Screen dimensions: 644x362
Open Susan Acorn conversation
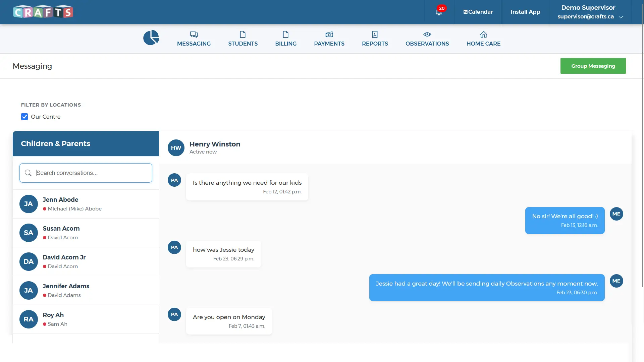pyautogui.click(x=86, y=233)
